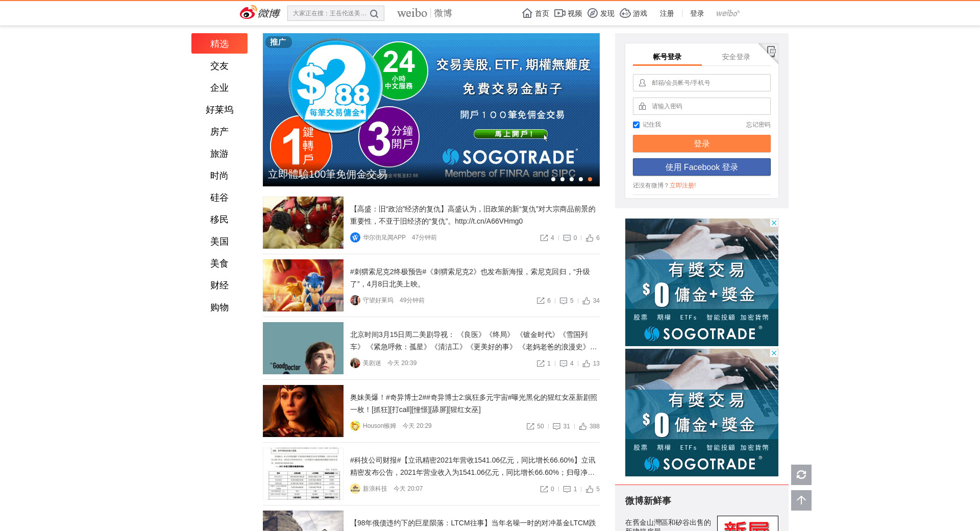This screenshot has width=980, height=531.
Task: Click the search magnifier icon
Action: pos(374,14)
